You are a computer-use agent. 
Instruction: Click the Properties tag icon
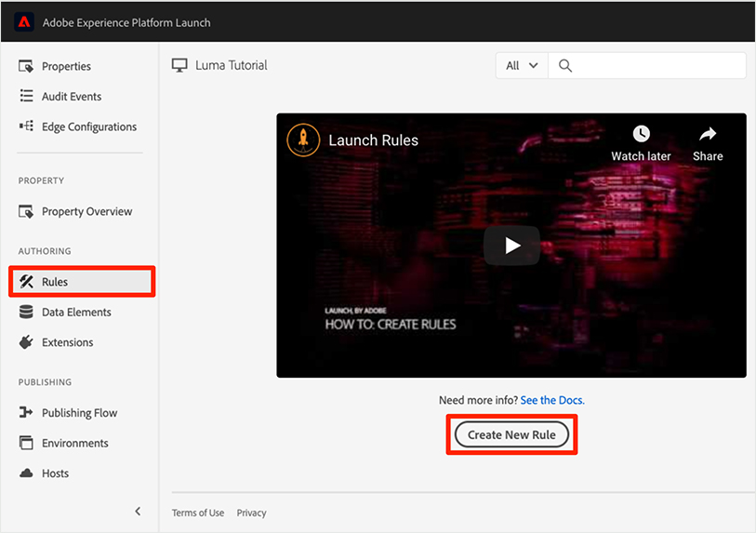click(x=26, y=66)
